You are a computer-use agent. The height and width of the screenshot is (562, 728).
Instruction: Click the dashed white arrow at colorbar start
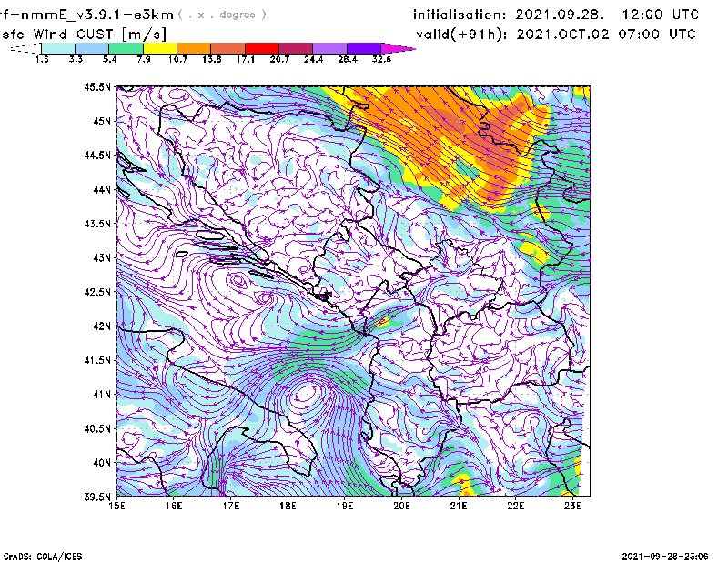tap(25, 48)
